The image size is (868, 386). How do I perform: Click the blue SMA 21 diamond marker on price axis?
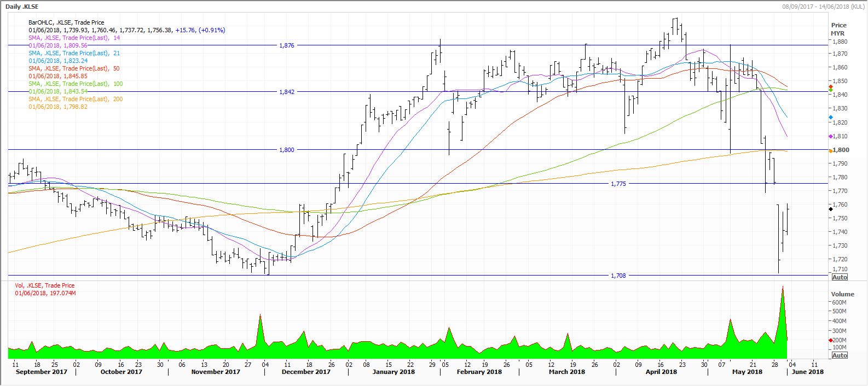[x=831, y=118]
